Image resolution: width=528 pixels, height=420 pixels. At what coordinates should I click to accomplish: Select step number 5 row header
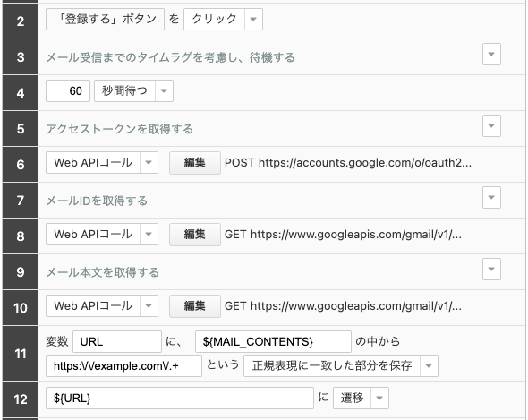(x=21, y=129)
